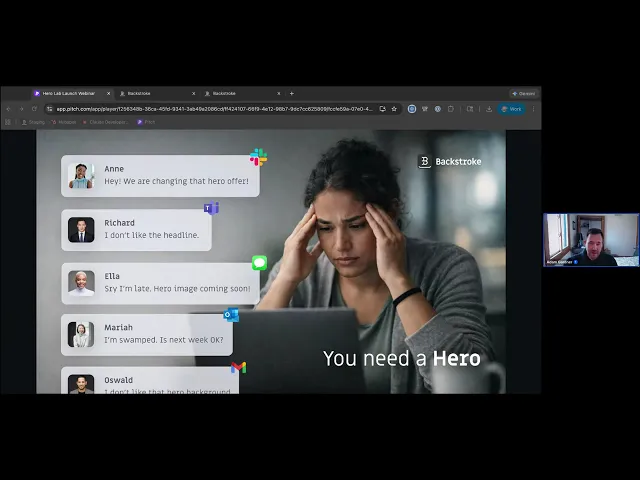Click "I don't like the headline." message
640x480 pixels.
151,235
